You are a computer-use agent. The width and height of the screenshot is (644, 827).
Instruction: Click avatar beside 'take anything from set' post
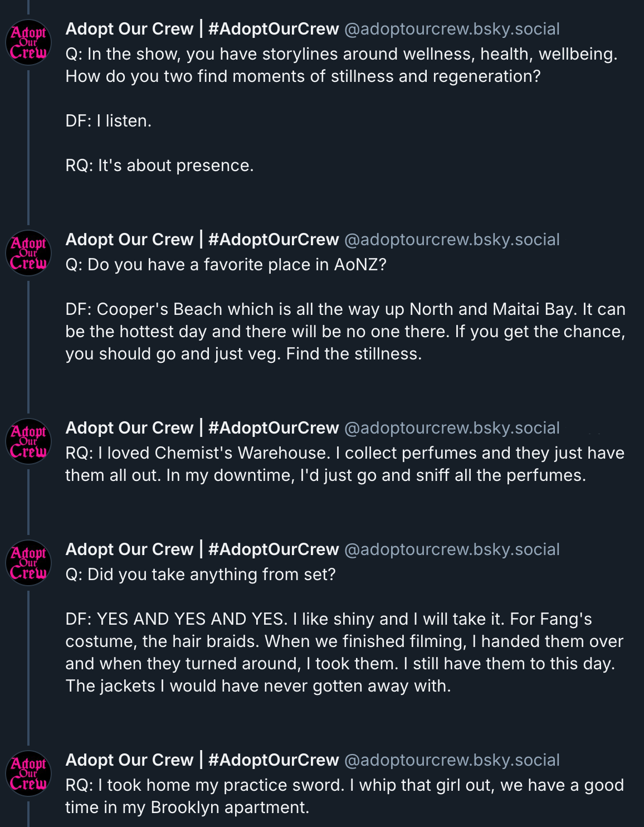pyautogui.click(x=28, y=563)
